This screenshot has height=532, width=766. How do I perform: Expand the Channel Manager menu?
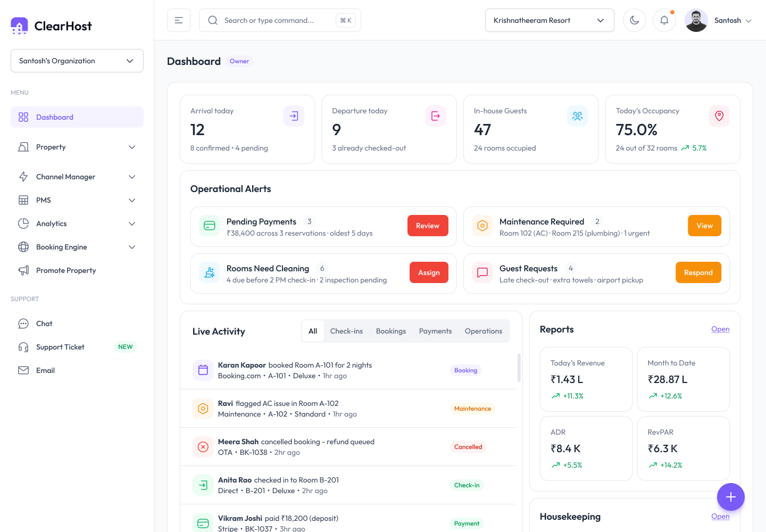[77, 177]
